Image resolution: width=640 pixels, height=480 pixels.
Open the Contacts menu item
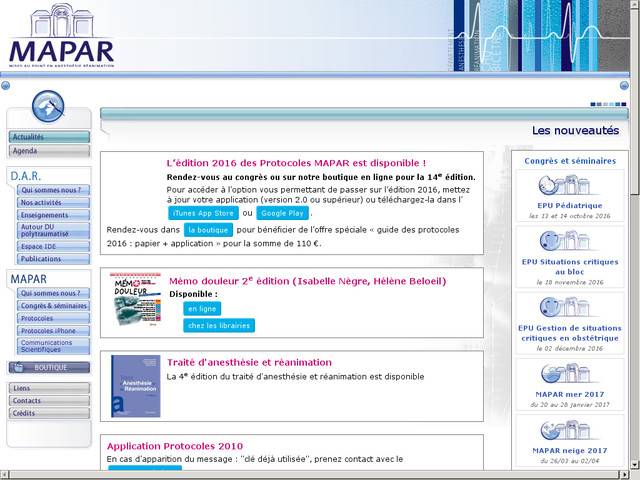[x=49, y=401]
